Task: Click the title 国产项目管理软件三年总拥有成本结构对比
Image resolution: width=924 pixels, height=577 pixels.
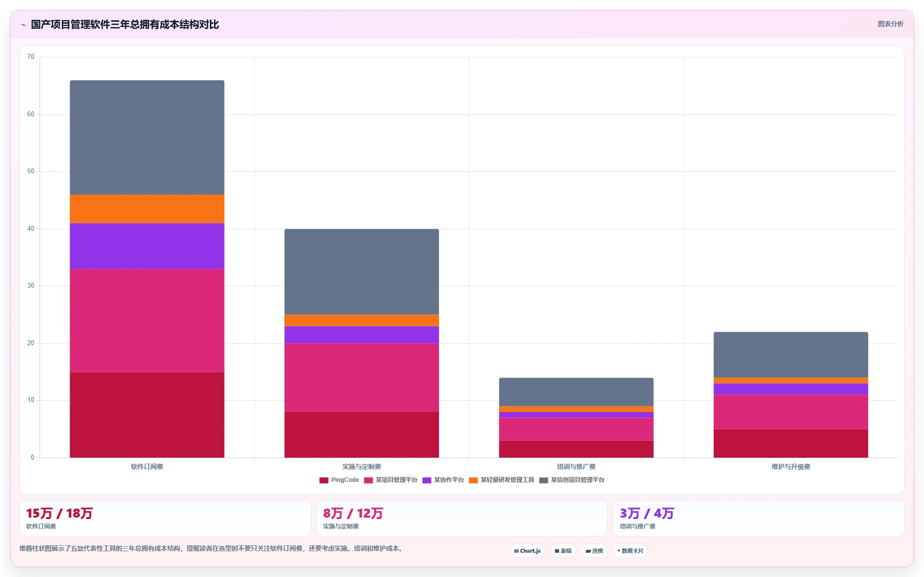Action: tap(125, 25)
